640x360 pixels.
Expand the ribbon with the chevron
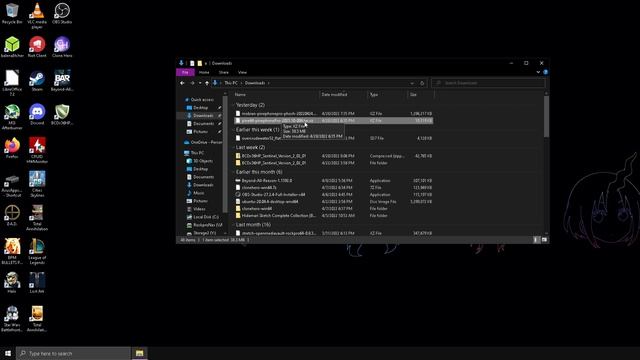(538, 72)
